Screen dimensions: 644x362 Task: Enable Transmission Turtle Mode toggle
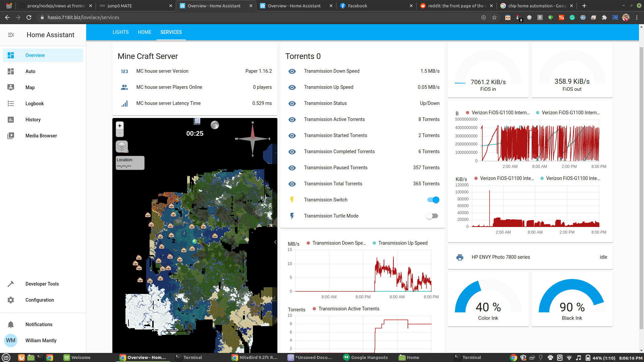pyautogui.click(x=432, y=216)
